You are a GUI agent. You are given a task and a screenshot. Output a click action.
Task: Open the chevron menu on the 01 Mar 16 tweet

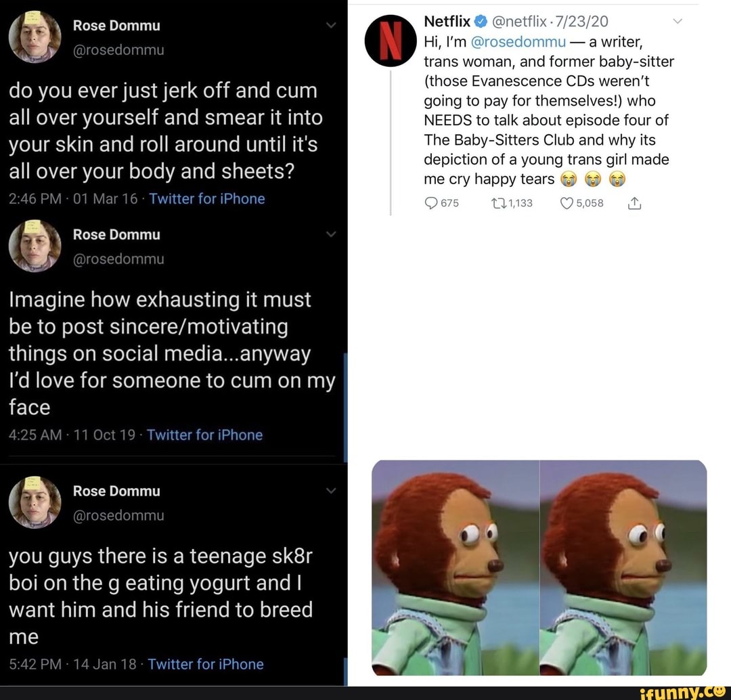331,26
